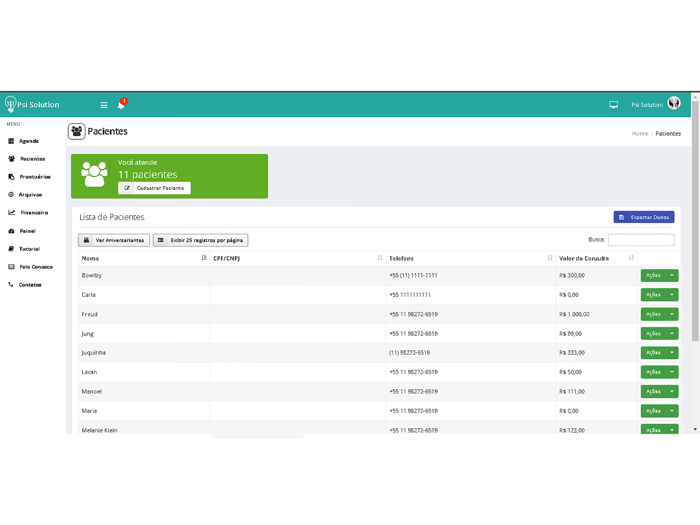Click the large patients group icon in green card
Viewport: 700px width, 525px height.
[x=94, y=174]
